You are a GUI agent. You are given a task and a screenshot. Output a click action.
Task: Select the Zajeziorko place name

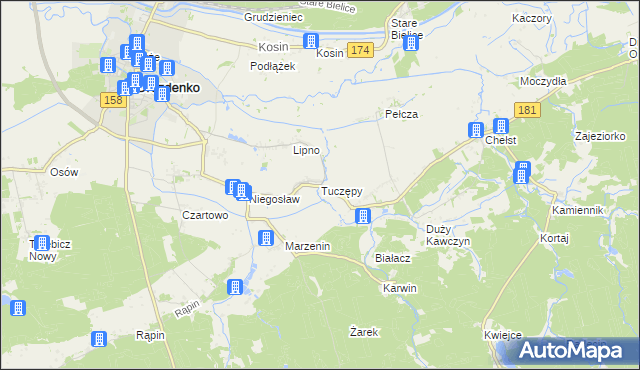(600, 136)
